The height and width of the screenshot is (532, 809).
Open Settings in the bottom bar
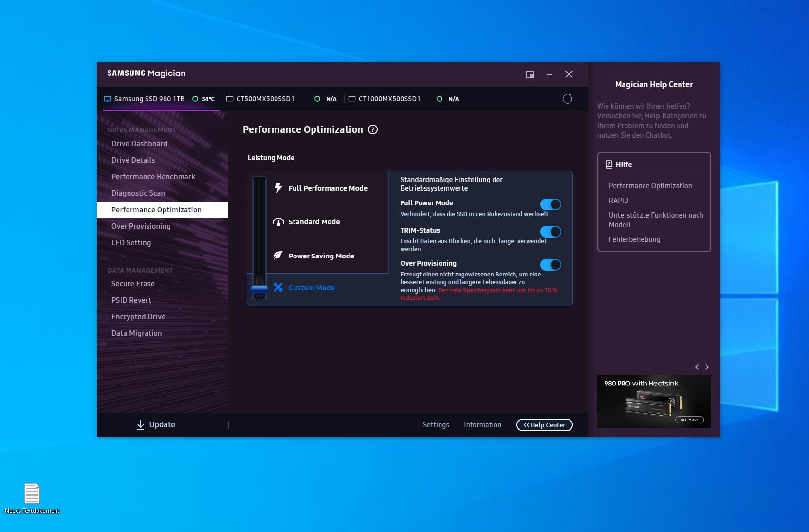pos(436,425)
